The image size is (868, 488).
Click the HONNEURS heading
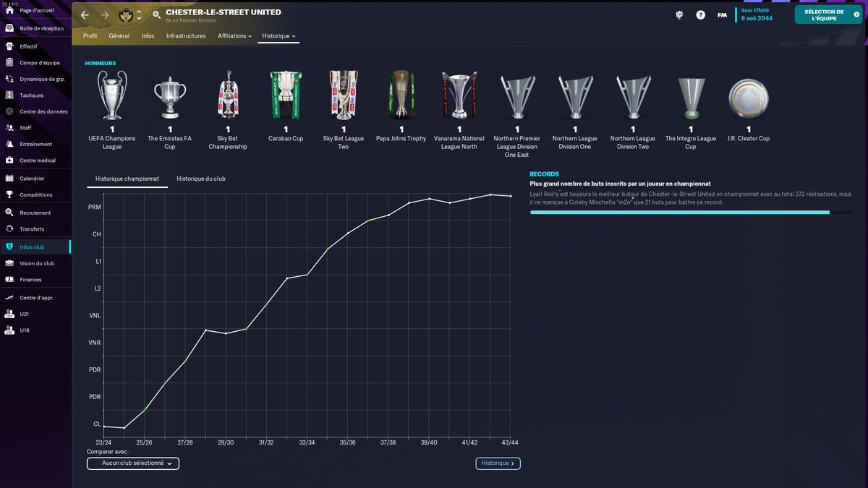tap(101, 64)
